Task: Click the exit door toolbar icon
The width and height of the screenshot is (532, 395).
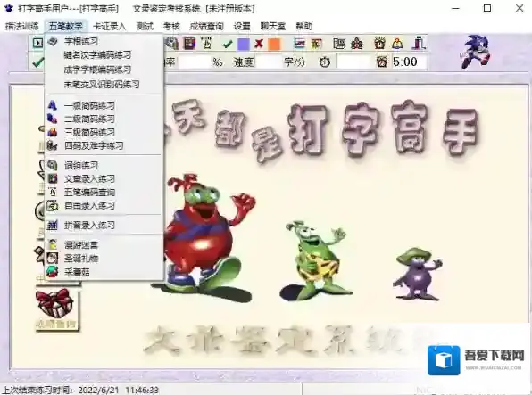Action: click(x=419, y=43)
